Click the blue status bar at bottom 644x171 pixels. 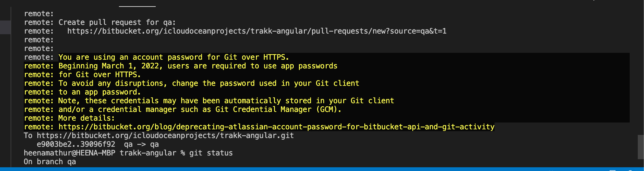[311, 169]
